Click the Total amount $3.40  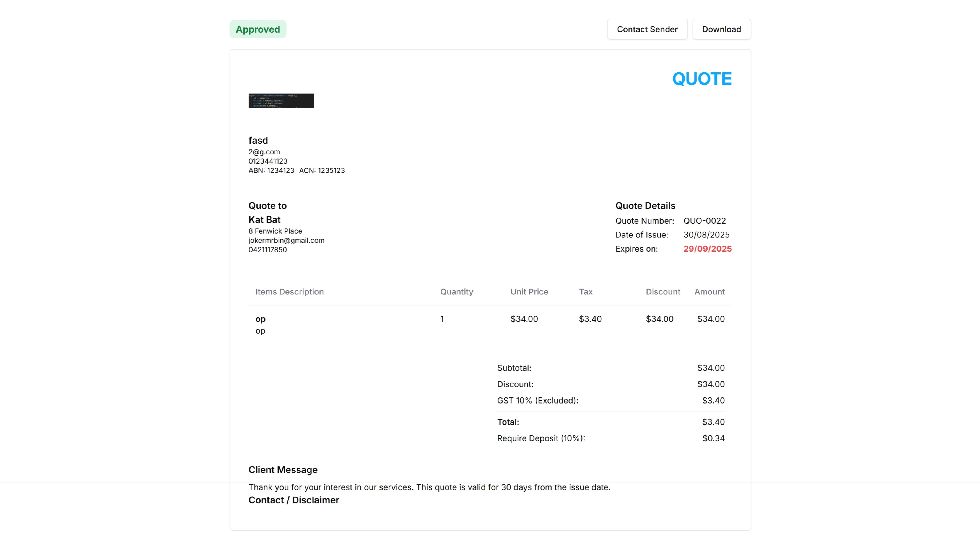coord(713,422)
